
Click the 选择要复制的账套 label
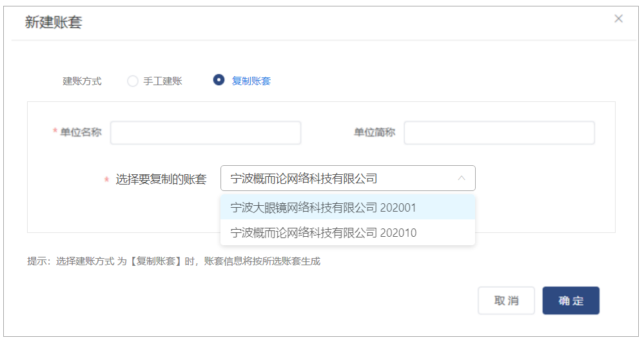[161, 179]
